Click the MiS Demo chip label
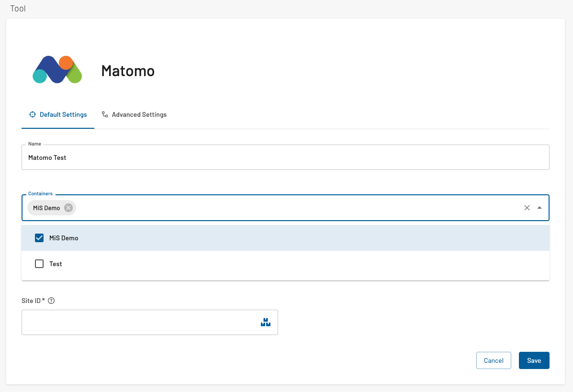 pos(46,208)
